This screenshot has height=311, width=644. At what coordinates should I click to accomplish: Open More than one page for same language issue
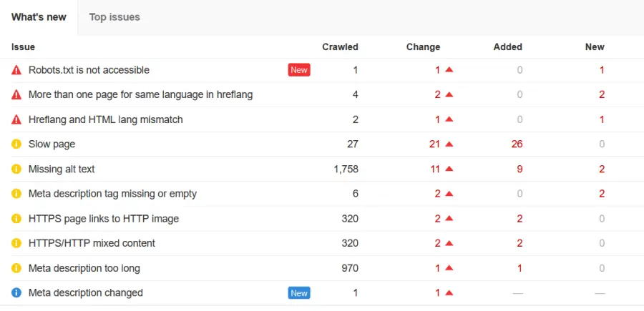coord(140,94)
